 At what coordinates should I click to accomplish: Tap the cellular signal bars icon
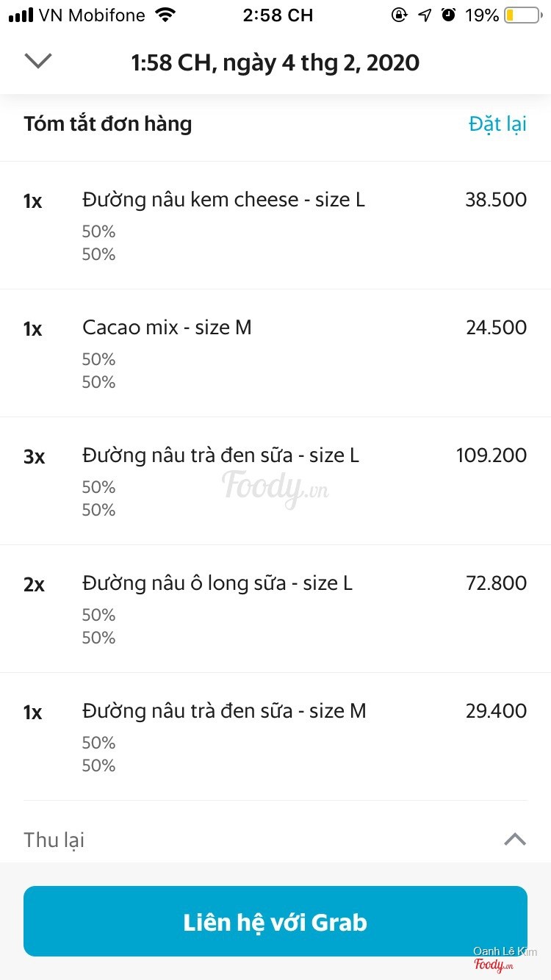[21, 15]
